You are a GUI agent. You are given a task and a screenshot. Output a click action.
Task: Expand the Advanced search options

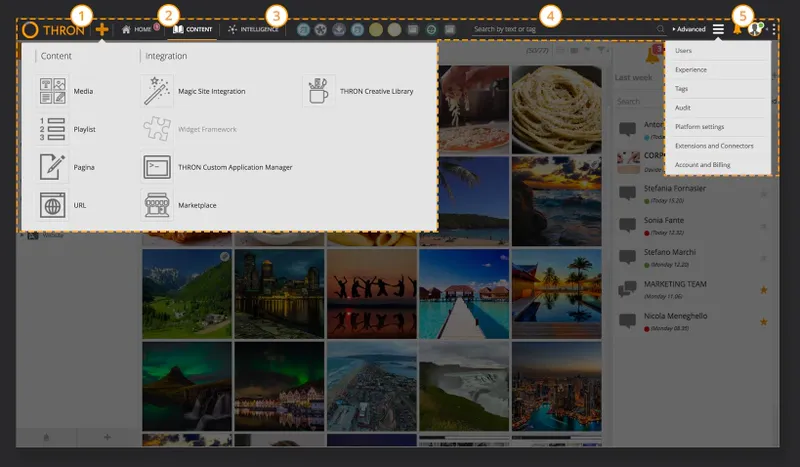689,29
